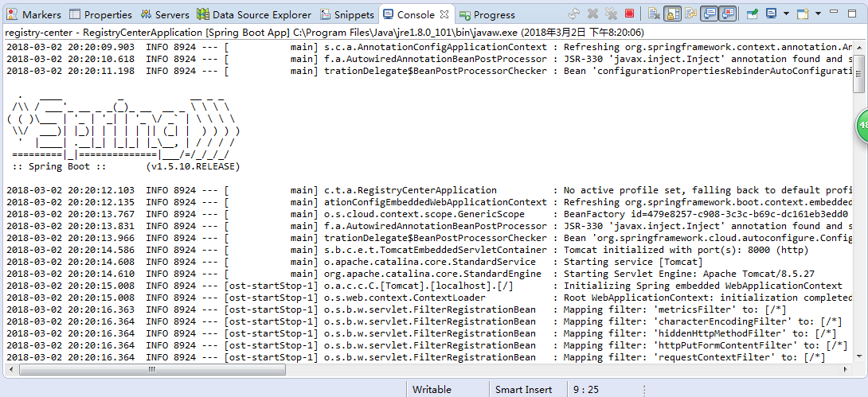
Task: Toggle Pin Console pushpin icon
Action: pos(753,14)
